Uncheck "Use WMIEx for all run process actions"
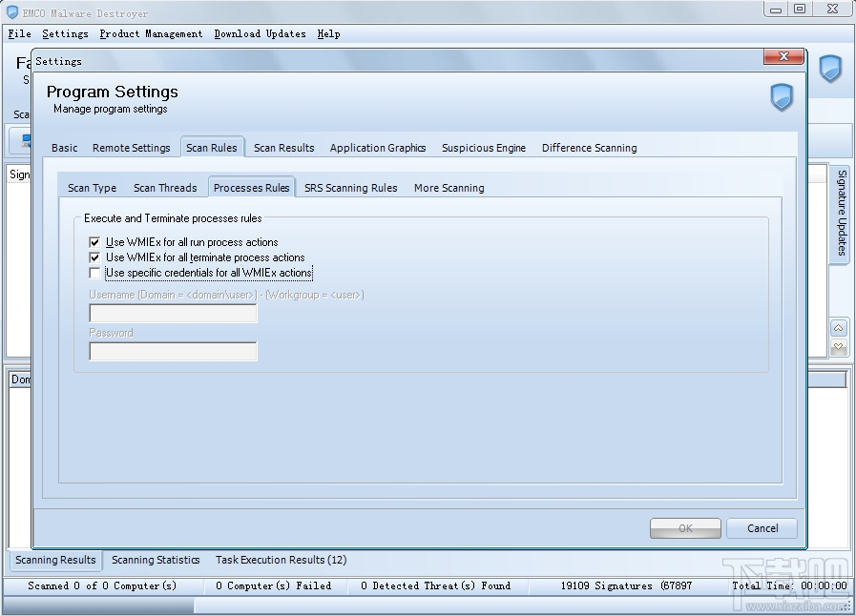The height and width of the screenshot is (616, 856). [94, 242]
